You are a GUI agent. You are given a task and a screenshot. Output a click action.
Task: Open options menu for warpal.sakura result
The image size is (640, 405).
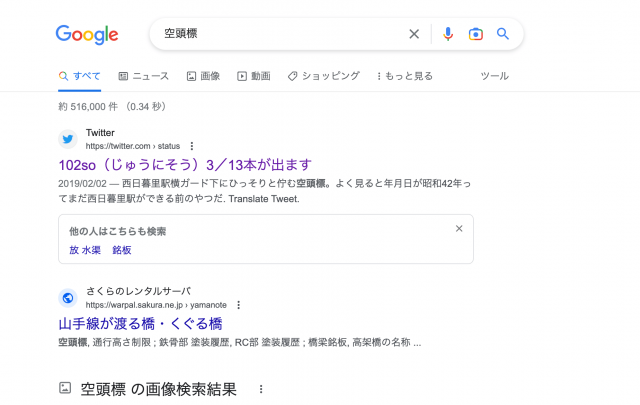(239, 304)
